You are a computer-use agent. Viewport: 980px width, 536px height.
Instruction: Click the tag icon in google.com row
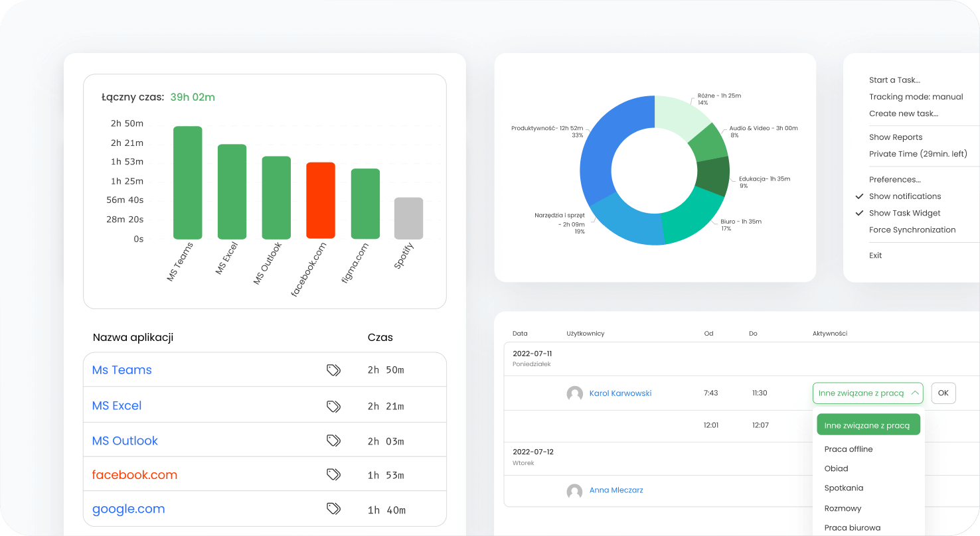pos(333,509)
